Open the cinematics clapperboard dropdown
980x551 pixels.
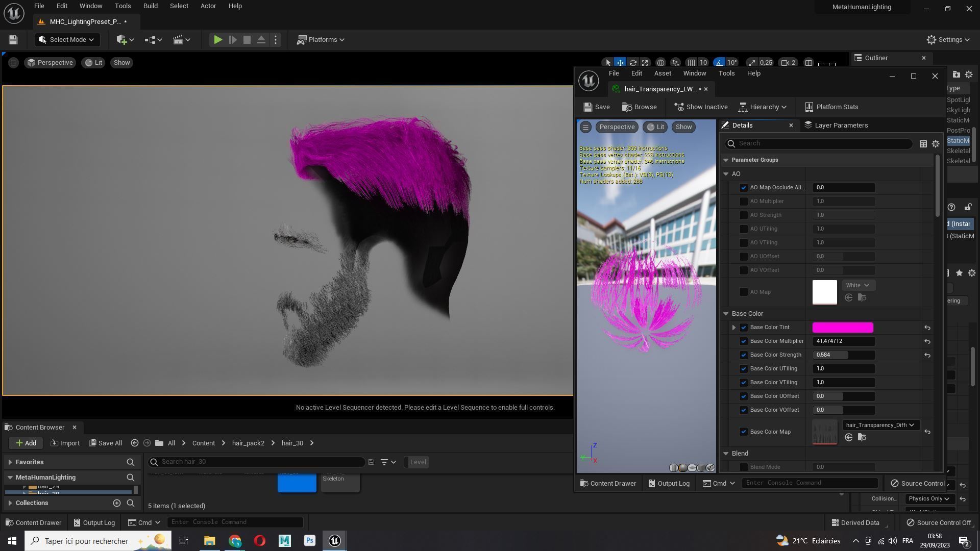(182, 40)
